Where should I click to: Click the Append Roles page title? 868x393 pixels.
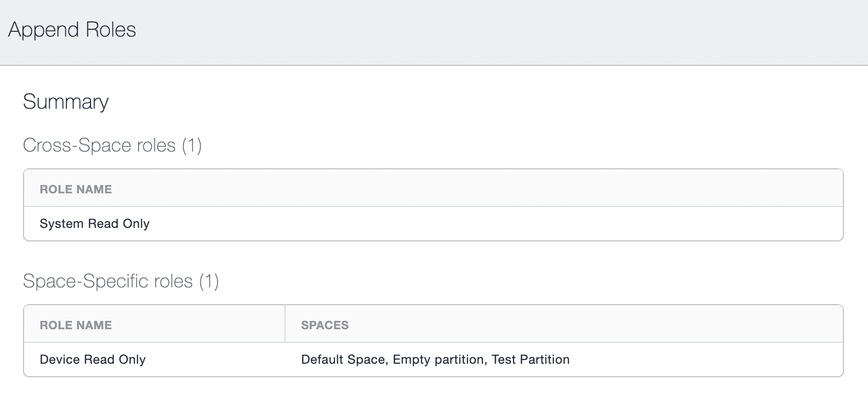click(x=72, y=29)
